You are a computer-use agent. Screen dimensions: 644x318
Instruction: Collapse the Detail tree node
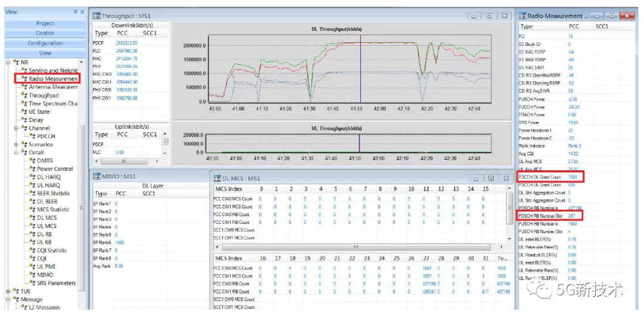(x=17, y=152)
